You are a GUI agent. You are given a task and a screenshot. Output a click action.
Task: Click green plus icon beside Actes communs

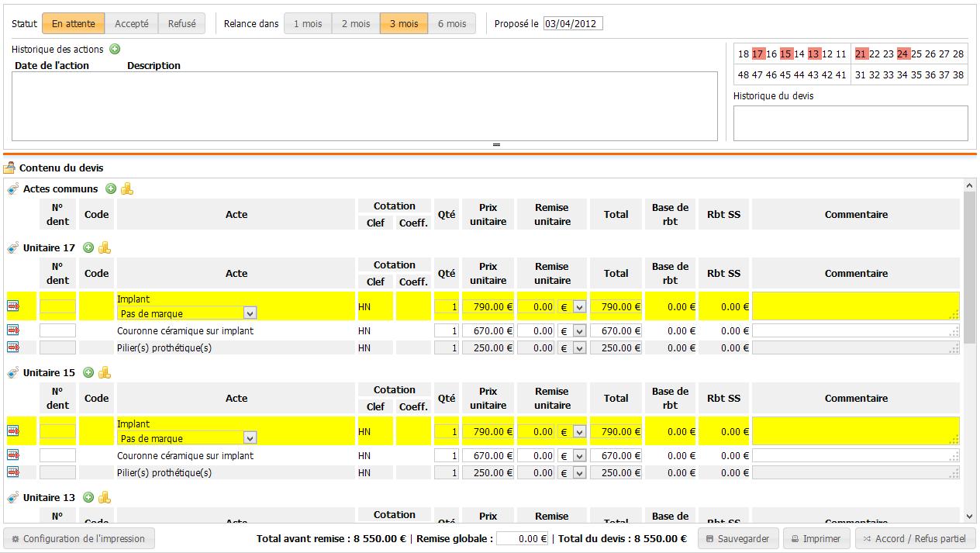pyautogui.click(x=111, y=188)
